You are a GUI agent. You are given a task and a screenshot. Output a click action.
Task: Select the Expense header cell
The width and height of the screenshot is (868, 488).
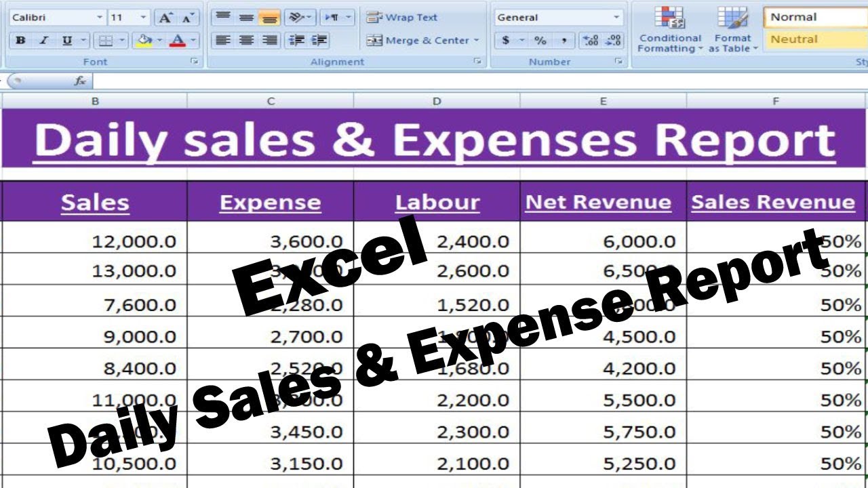tap(271, 201)
